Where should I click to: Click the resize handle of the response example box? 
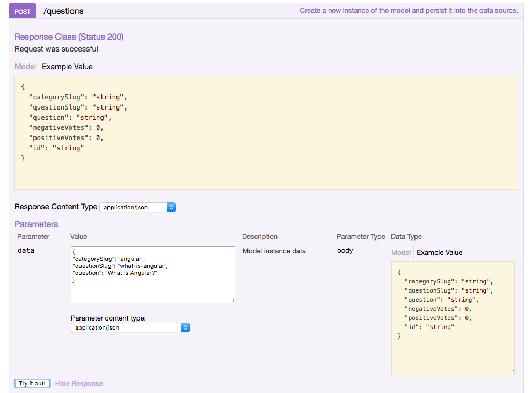(x=515, y=186)
